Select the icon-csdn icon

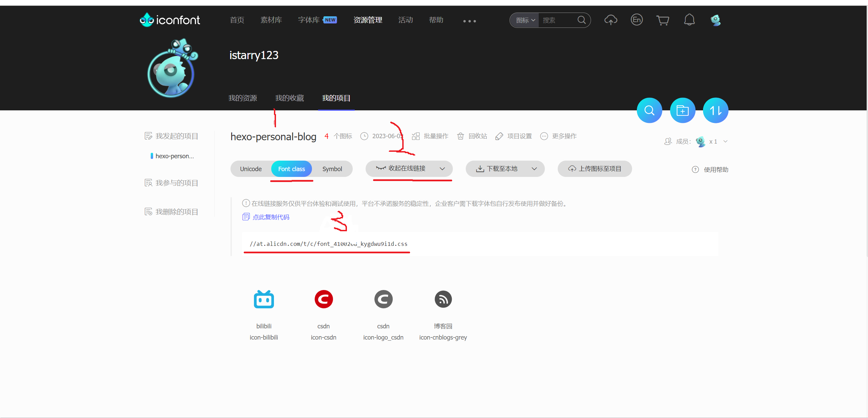[x=323, y=299]
